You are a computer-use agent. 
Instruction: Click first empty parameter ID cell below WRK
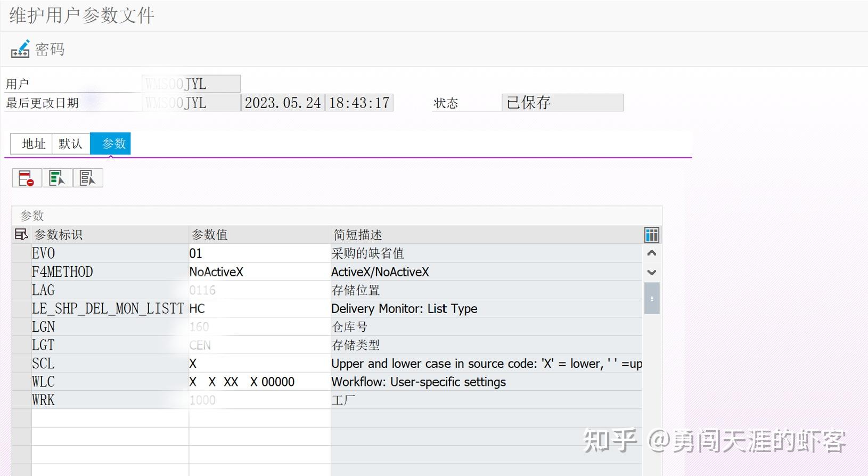coord(110,418)
